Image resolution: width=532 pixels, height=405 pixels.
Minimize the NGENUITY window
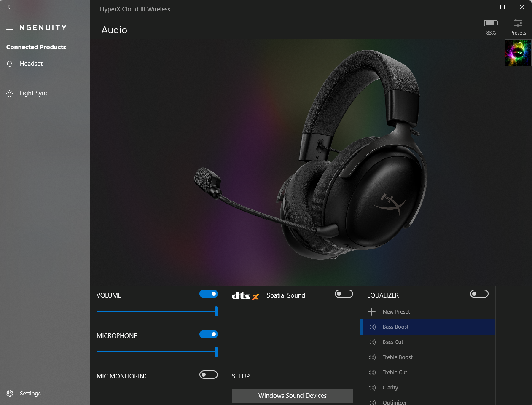[x=483, y=7]
